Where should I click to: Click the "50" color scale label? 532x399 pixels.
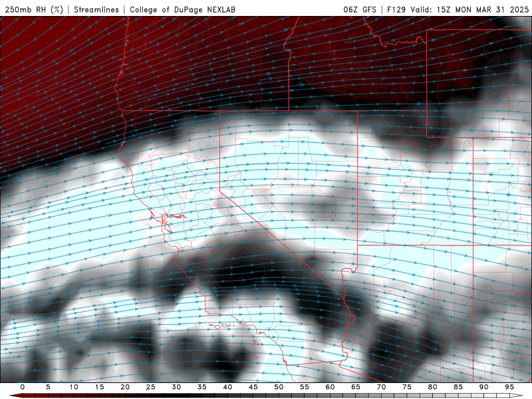[279, 387]
